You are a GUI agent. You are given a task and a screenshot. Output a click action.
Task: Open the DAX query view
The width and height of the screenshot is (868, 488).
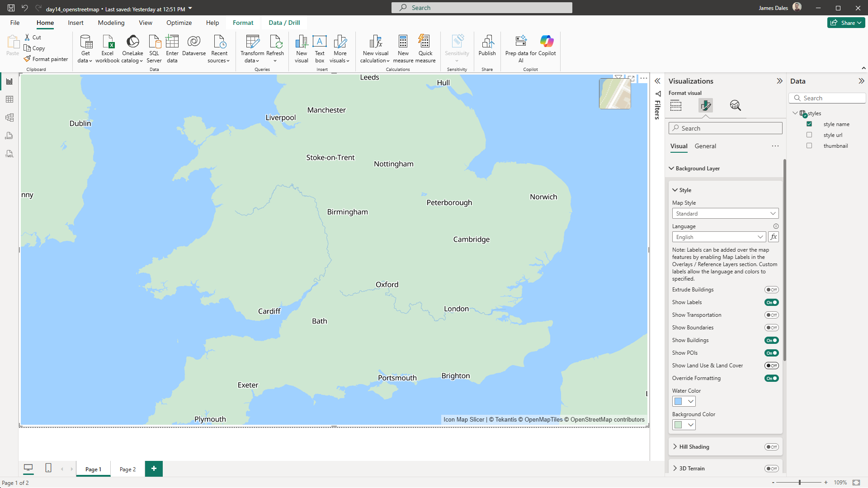coord(9,136)
